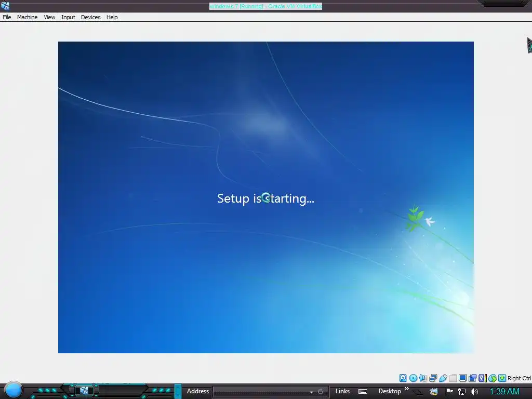Click the recording indicator icon
Image resolution: width=532 pixels, height=399 pixels.
point(472,378)
